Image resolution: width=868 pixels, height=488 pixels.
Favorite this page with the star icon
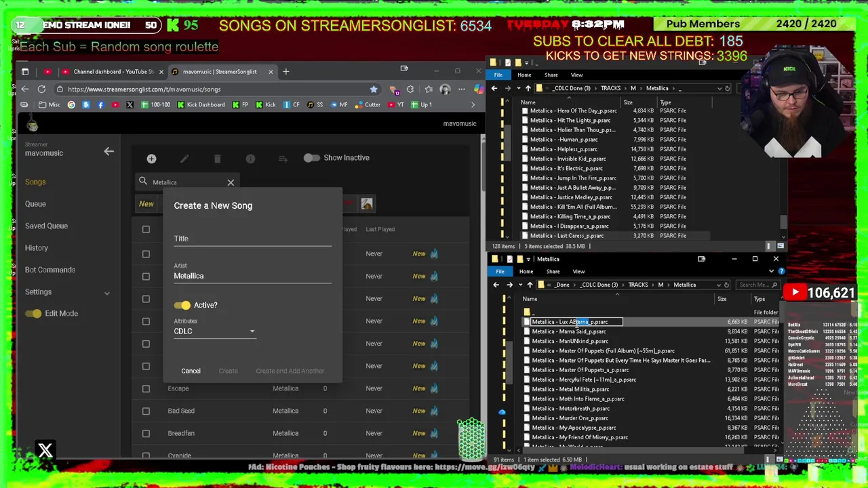coord(374,89)
